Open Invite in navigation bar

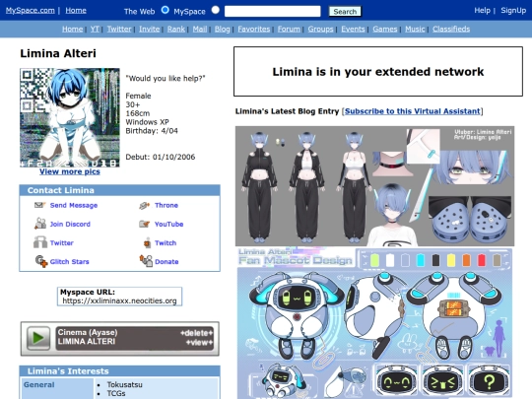click(150, 29)
